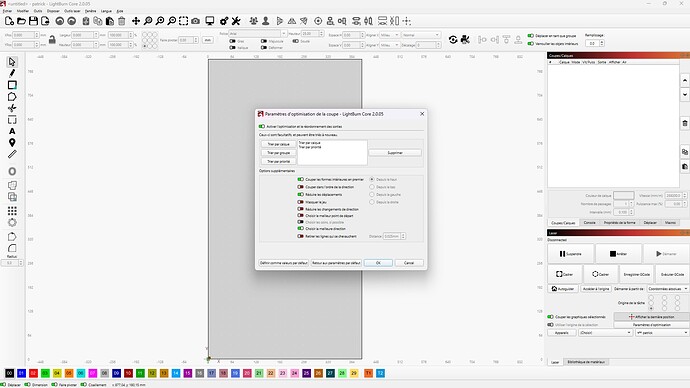The width and height of the screenshot is (690, 388).
Task: Click Cancel in optimization dialog
Action: click(x=409, y=263)
